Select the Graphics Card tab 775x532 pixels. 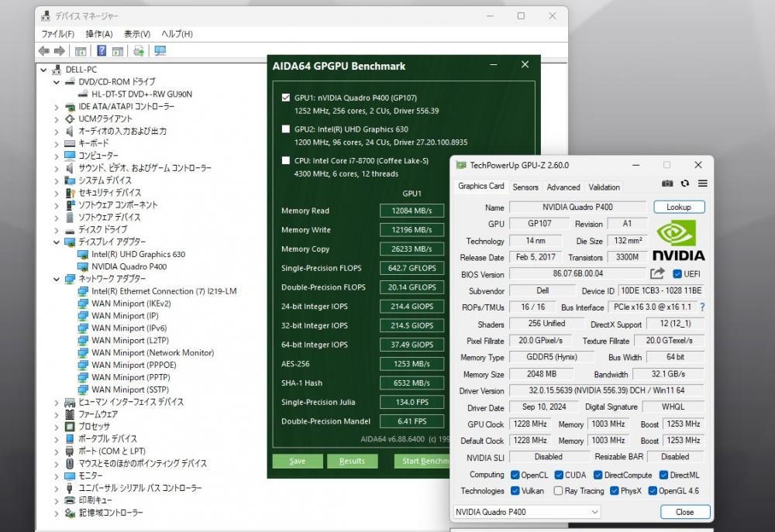[481, 186]
